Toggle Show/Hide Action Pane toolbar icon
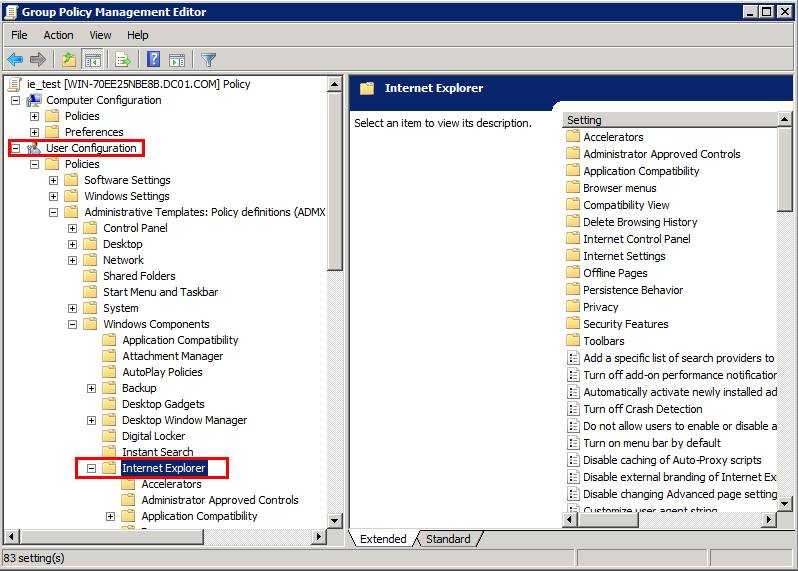The image size is (798, 571). tap(177, 60)
